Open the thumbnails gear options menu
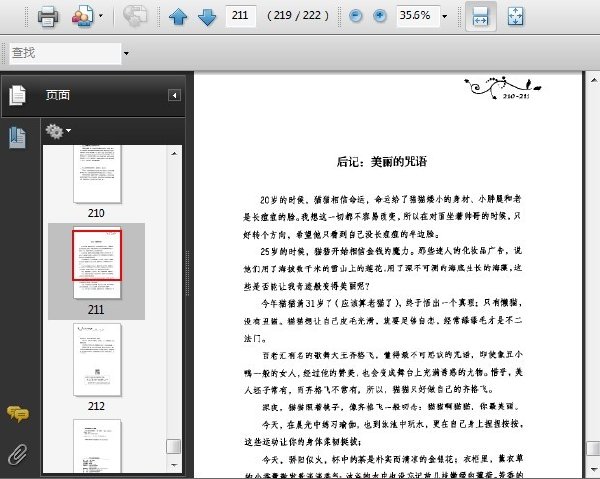 (x=58, y=131)
